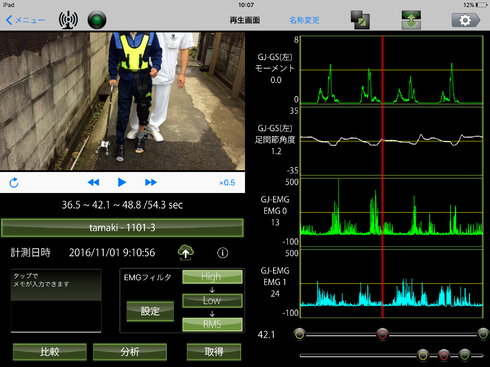Image resolution: width=490 pixels, height=367 pixels.
Task: Click the 取得 acquire button
Action: pyautogui.click(x=214, y=352)
